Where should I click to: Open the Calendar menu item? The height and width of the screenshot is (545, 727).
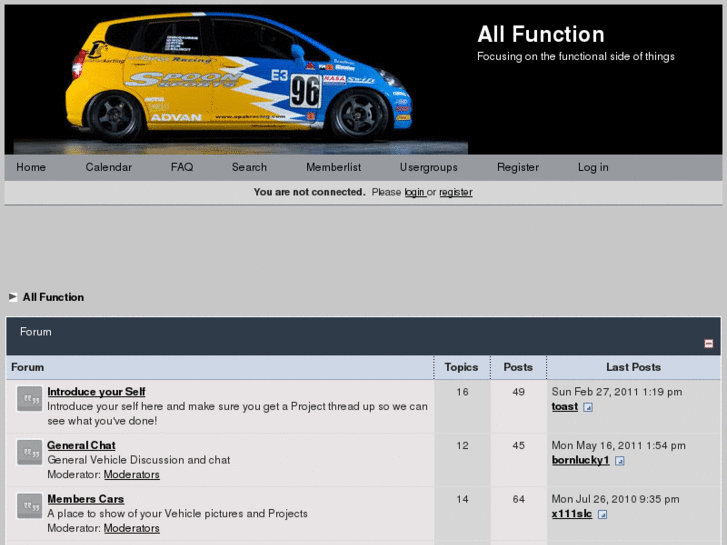tap(108, 167)
